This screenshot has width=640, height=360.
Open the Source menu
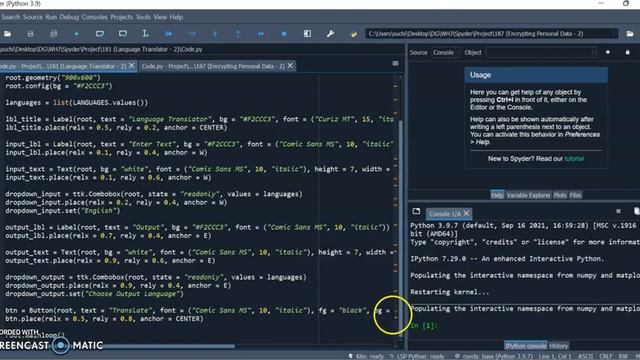33,17
